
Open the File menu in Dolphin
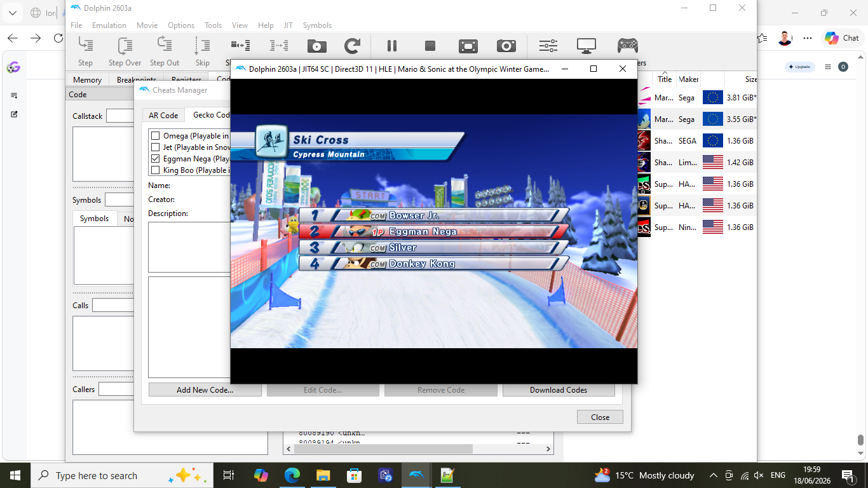point(76,25)
